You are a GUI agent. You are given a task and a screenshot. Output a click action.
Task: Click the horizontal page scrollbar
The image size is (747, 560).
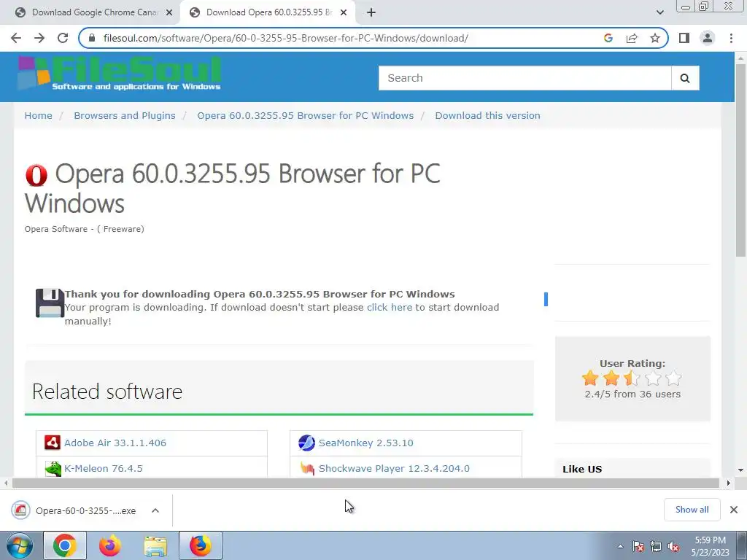pos(365,483)
